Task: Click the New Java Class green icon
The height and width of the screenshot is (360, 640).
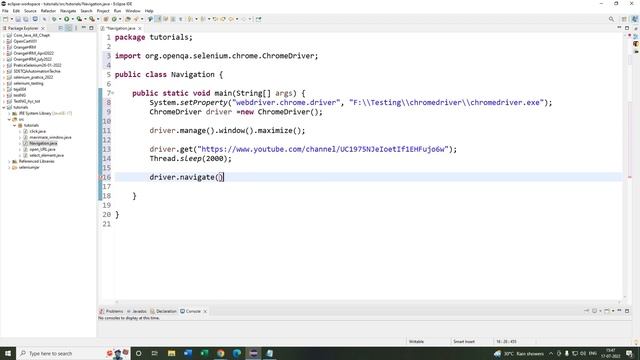Action: click(114, 19)
